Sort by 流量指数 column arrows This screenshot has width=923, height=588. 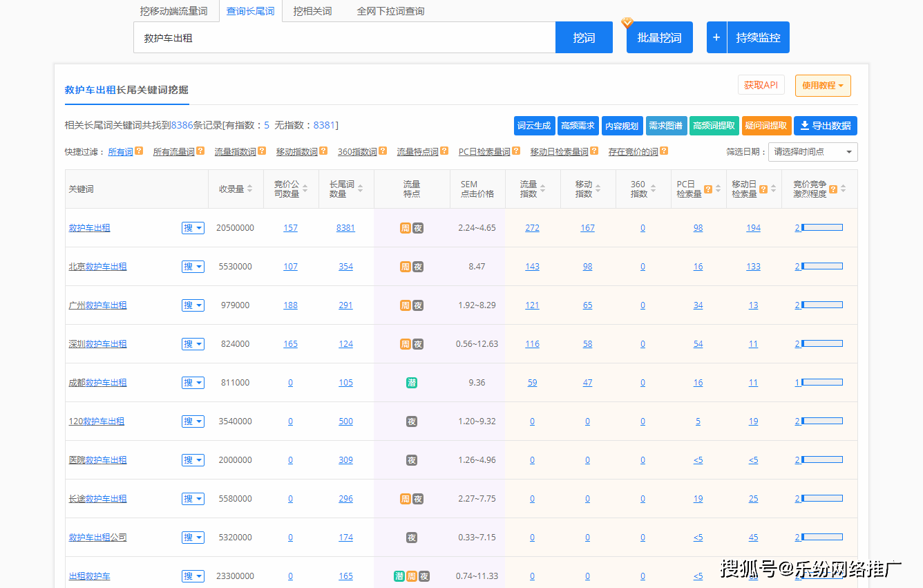click(x=542, y=189)
